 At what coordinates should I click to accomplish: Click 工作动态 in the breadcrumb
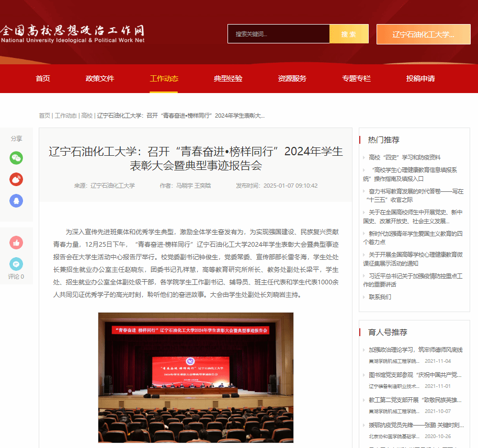[x=66, y=115]
